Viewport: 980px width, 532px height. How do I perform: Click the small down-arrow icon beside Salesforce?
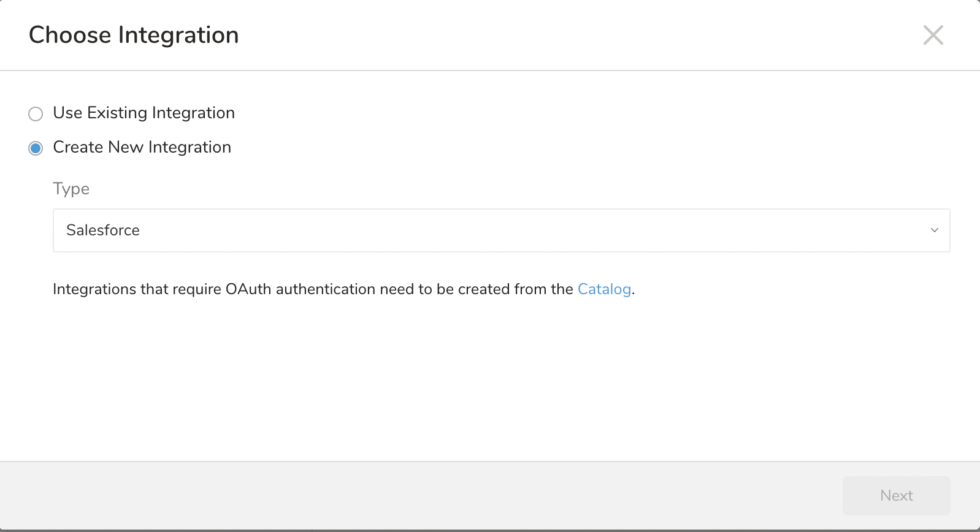click(x=934, y=230)
